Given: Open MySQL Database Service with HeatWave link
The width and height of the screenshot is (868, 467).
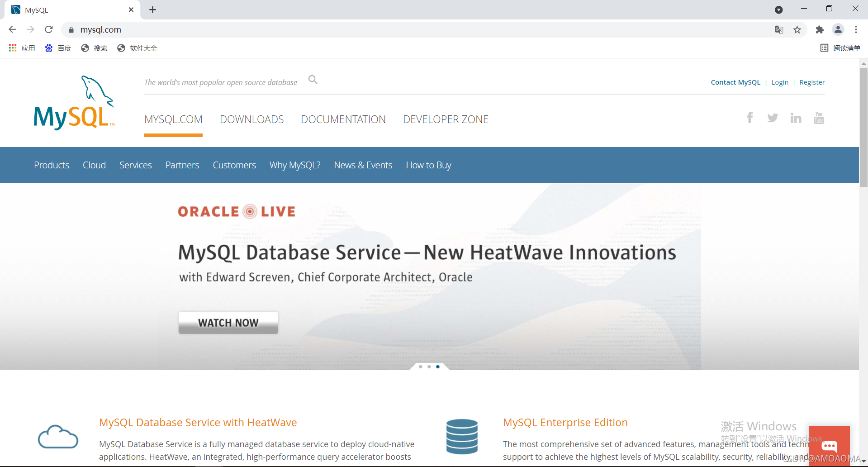Looking at the screenshot, I should (x=198, y=423).
